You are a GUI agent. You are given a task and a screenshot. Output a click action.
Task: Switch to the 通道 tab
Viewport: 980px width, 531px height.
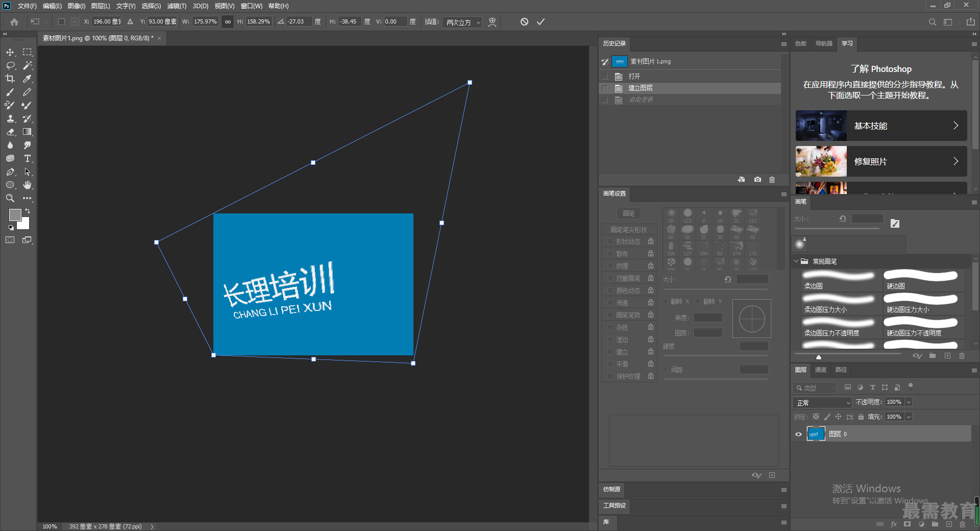coord(821,370)
